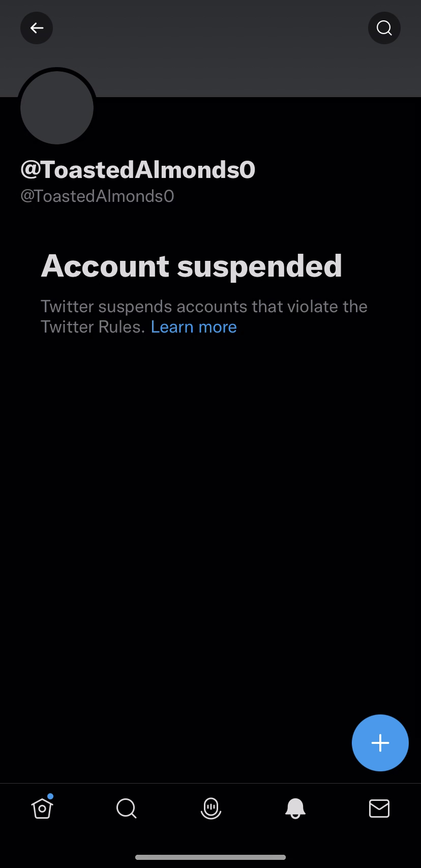The height and width of the screenshot is (868, 421).
Task: Select the bold @ToastedAlmonds0 display name
Action: click(x=138, y=170)
